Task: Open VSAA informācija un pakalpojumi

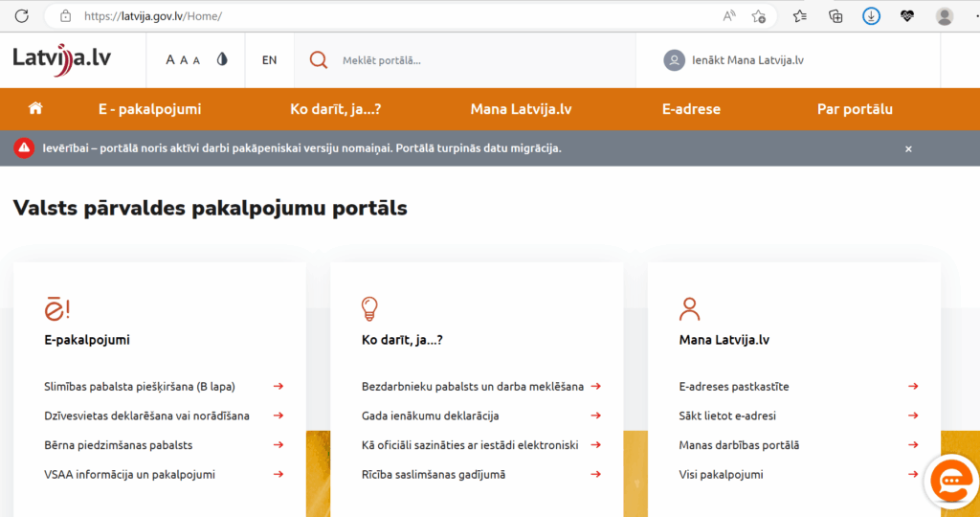Action: 129,475
